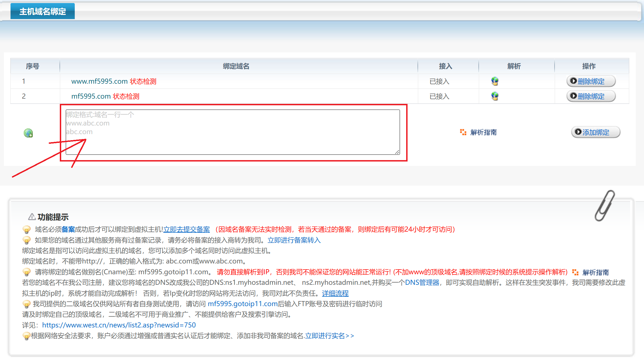Click the green globe add-domain icon
This screenshot has width=644, height=364.
(28, 133)
